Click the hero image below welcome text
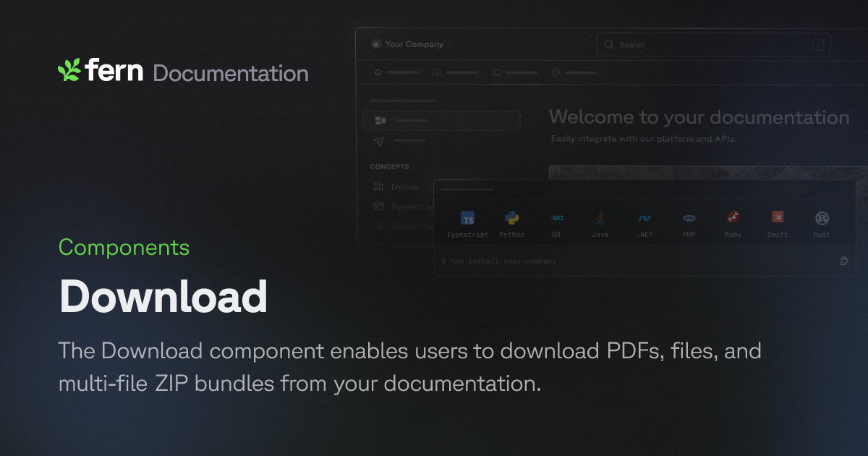This screenshot has width=868, height=456. 707,173
